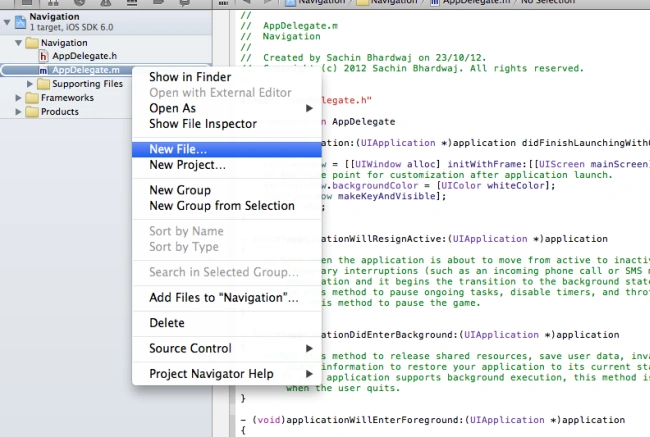Open the Source Control submenu
Viewport: 650px width, 437px height.
coord(227,348)
